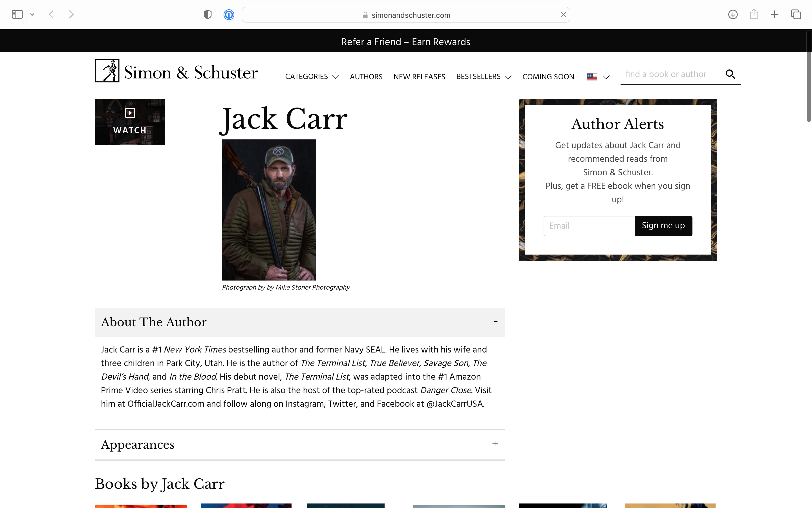Click the simonandschuster.com address bar

point(406,15)
